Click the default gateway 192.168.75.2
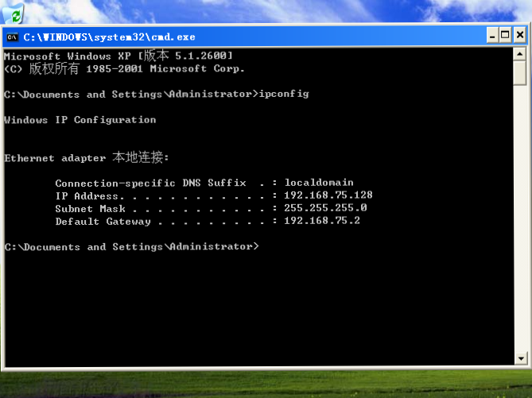The image size is (532, 398). (322, 220)
